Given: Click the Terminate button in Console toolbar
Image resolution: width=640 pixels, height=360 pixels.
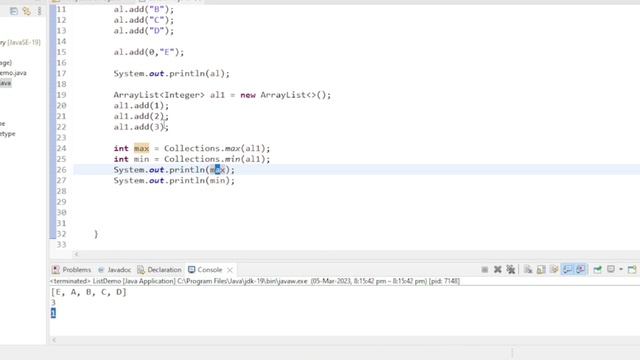Looking at the screenshot, I should point(484,270).
